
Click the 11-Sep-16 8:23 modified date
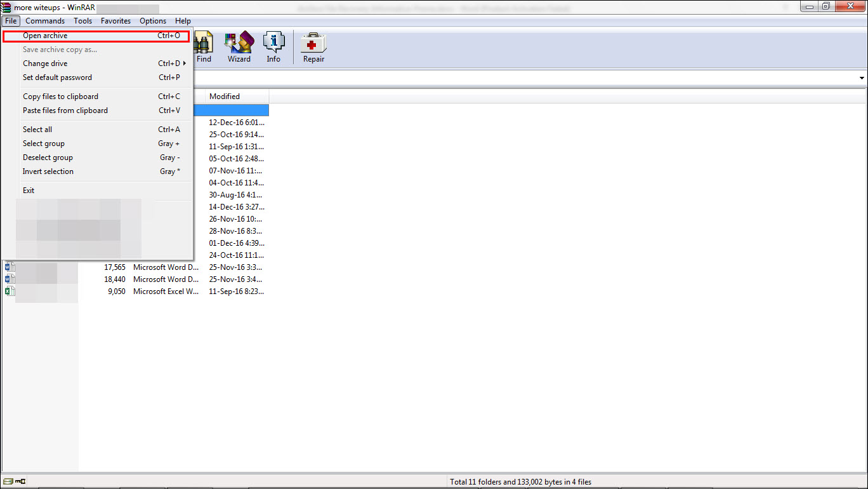point(237,291)
